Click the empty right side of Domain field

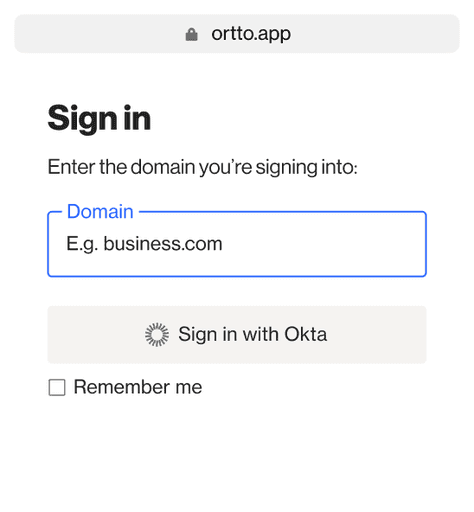click(x=333, y=244)
